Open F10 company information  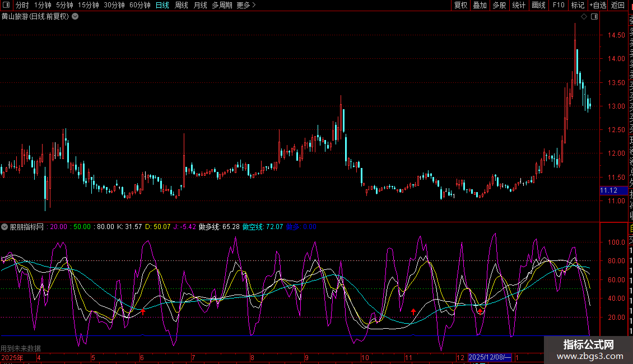pyautogui.click(x=558, y=5)
